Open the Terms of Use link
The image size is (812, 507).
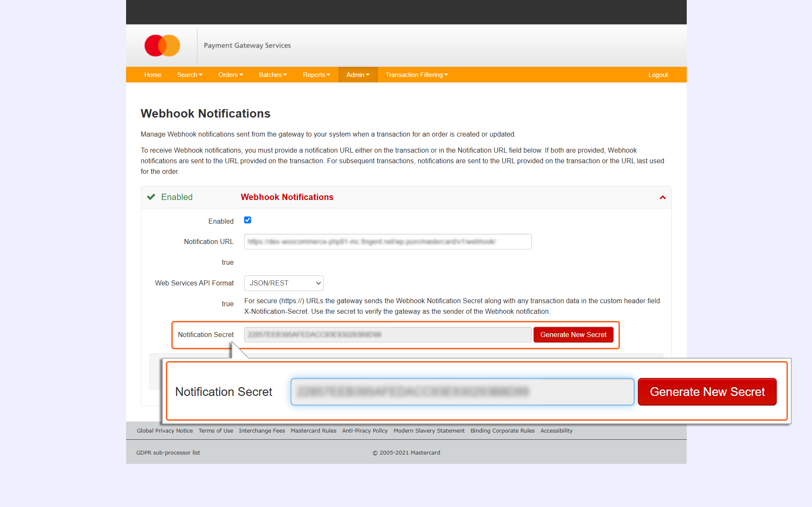(216, 431)
